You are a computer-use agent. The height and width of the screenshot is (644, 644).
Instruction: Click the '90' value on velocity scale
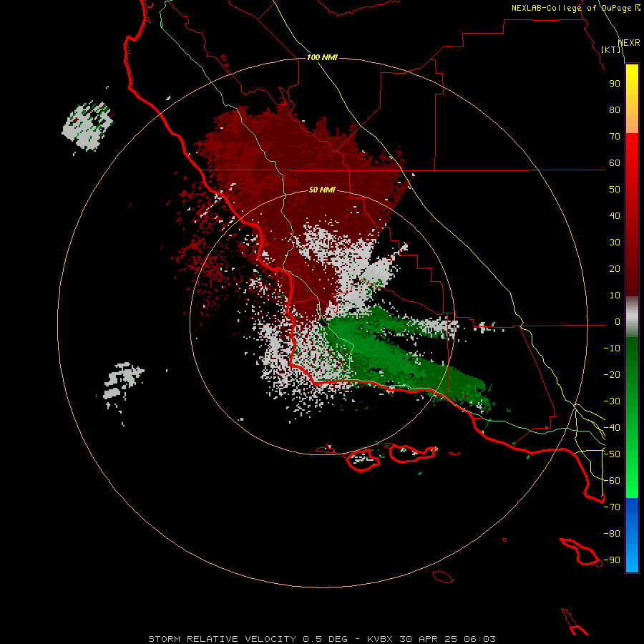tap(615, 84)
